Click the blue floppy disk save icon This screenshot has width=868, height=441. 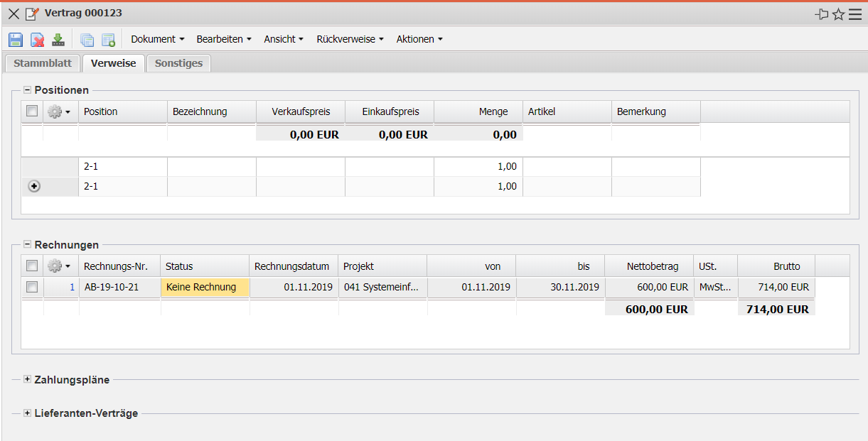pos(16,40)
